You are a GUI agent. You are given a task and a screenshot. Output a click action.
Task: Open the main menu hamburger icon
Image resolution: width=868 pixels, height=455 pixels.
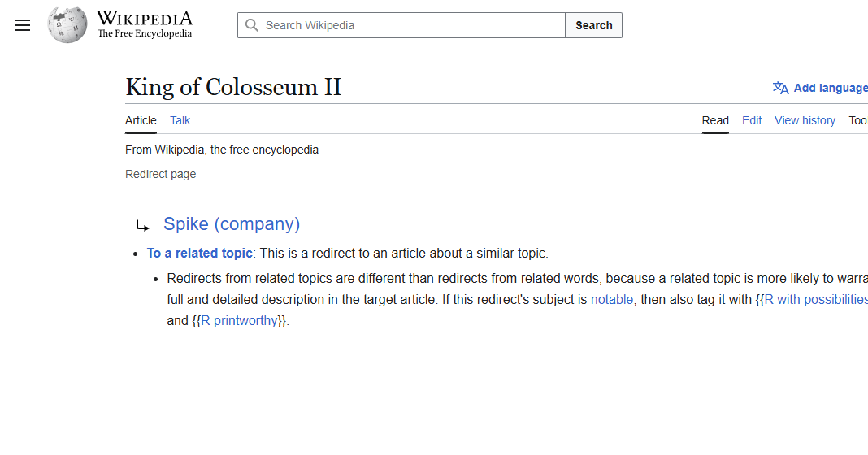23,25
